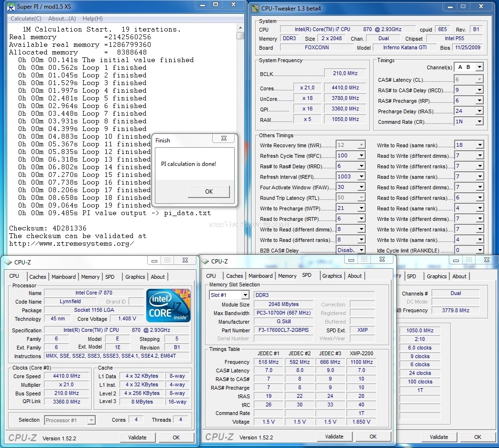Viewport: 499px width, 448px height.
Task: Click the Inferno Katana GTI model field
Action: [x=404, y=47]
